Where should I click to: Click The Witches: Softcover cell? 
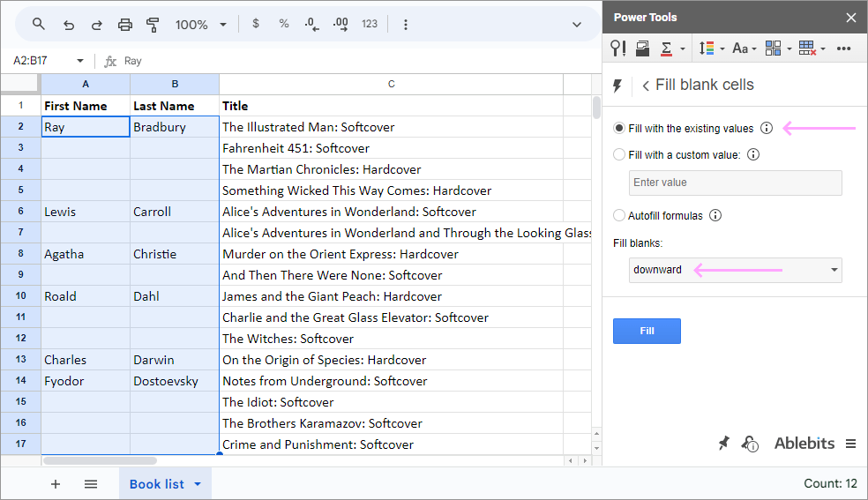(392, 339)
